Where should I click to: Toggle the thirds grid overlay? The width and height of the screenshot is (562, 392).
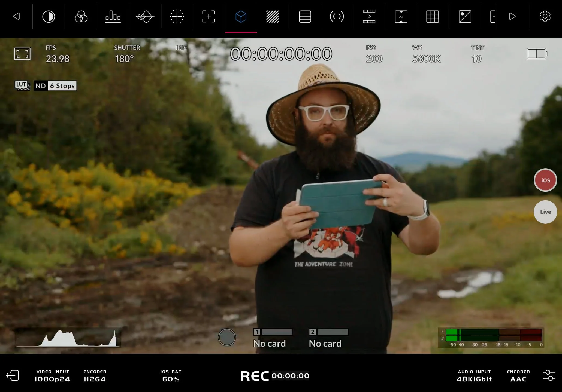click(433, 17)
